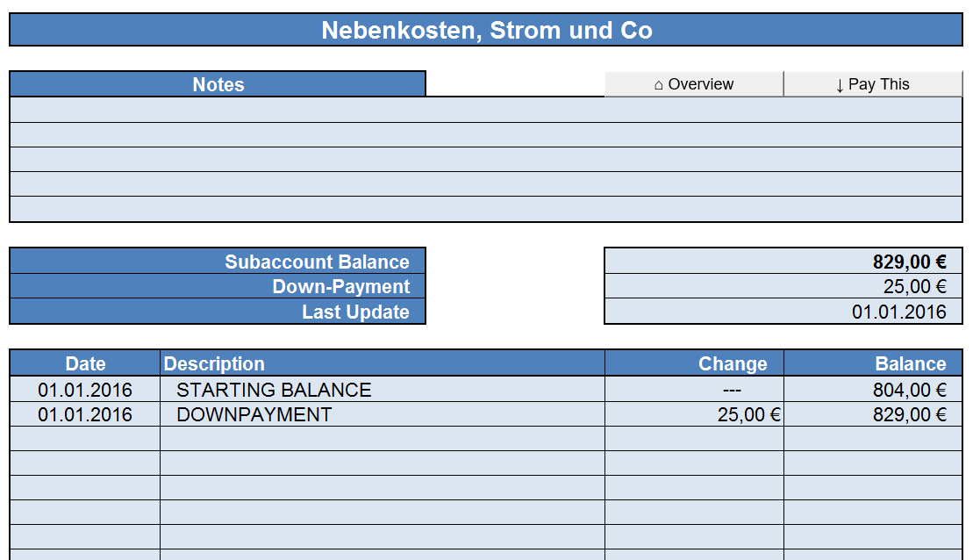The width and height of the screenshot is (980, 560).
Task: Click the Change column header
Action: (694, 363)
